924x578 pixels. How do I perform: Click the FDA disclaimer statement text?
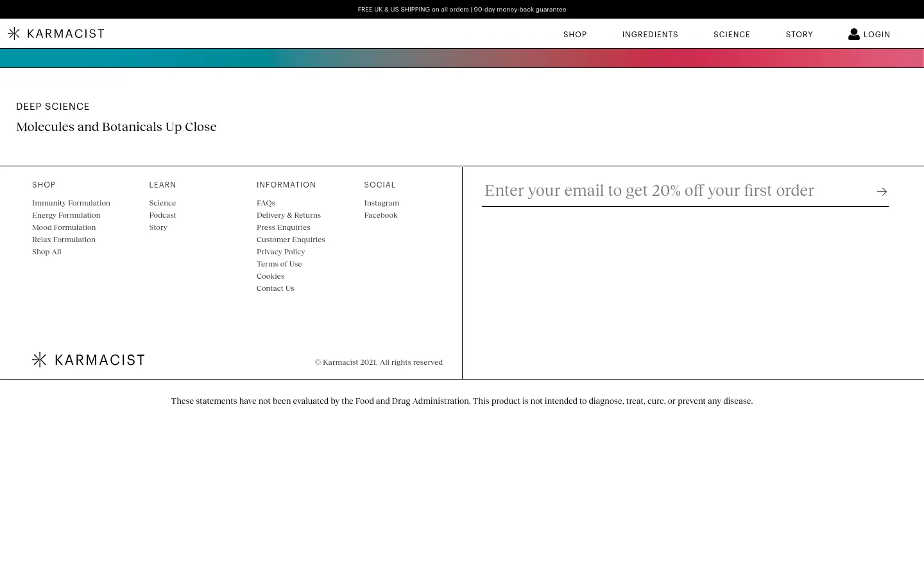click(462, 401)
